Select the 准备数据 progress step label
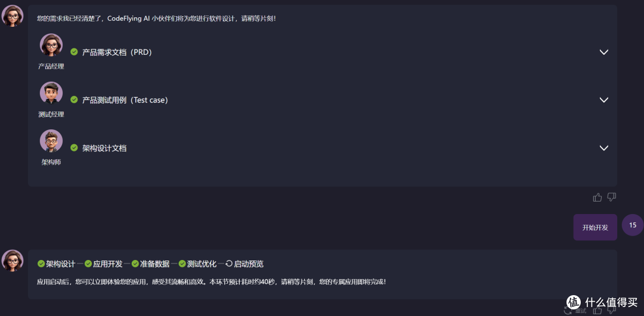Image resolution: width=644 pixels, height=316 pixels. click(155, 264)
